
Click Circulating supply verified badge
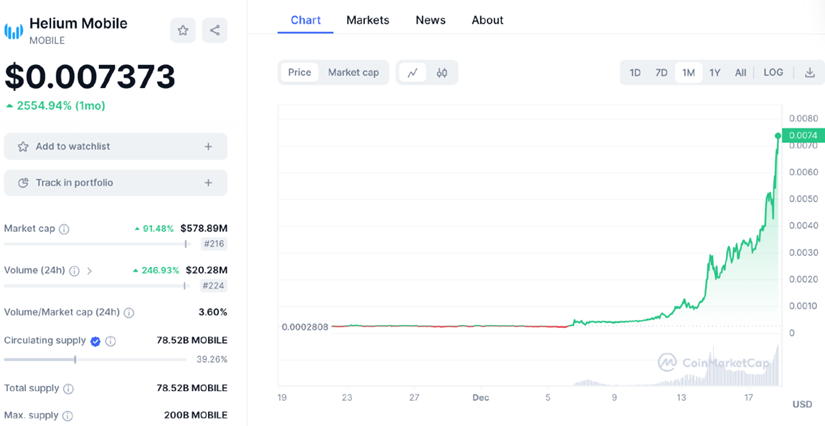click(x=96, y=341)
